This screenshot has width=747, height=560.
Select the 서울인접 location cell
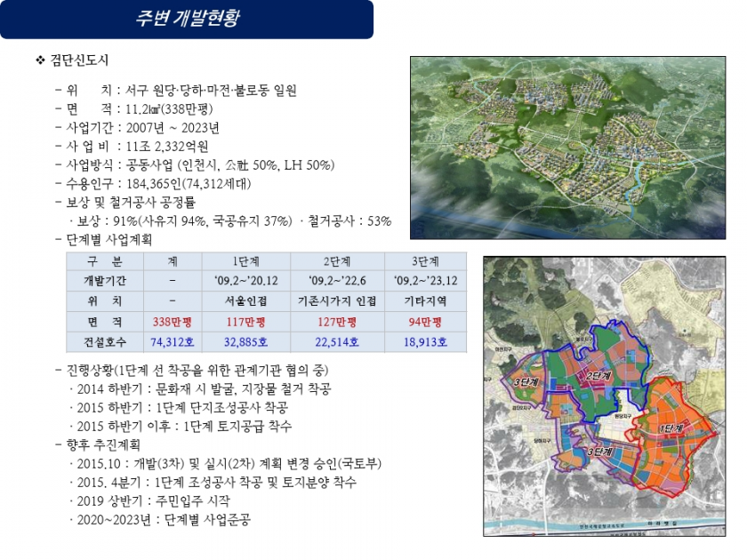246,301
